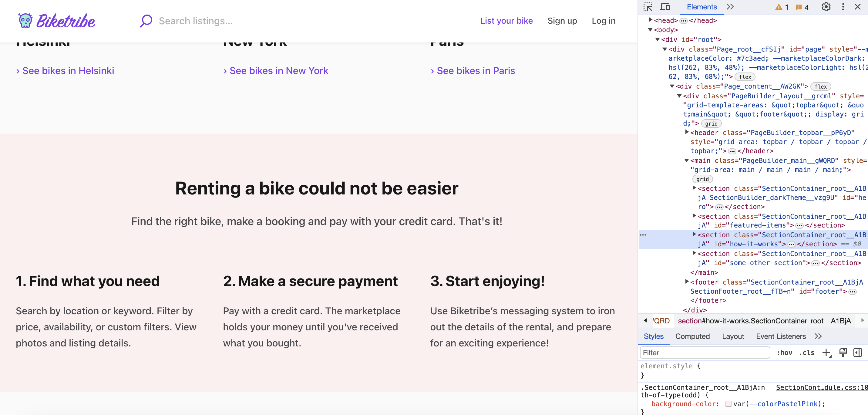Toggle the computed styles sidebar icon
The height and width of the screenshot is (415, 868).
[858, 353]
